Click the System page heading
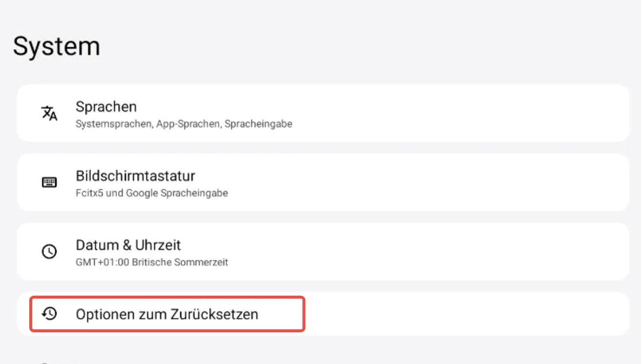Screen dimensions: 641x364 coord(56,46)
